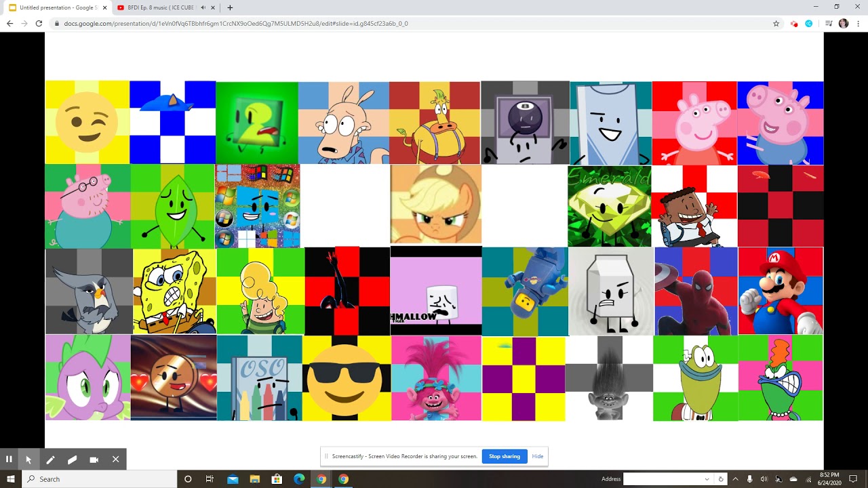868x488 pixels.
Task: Click the Address toolbar refresh button
Action: click(x=721, y=479)
